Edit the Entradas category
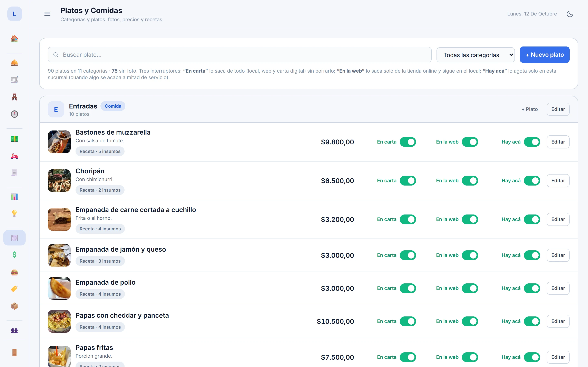Image resolution: width=588 pixels, height=367 pixels. point(558,109)
